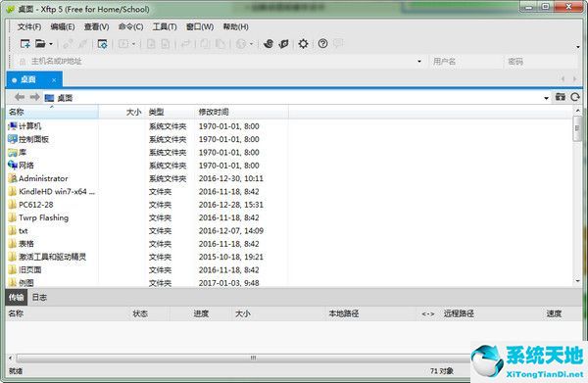
Task: Open the 帮助(H) menu
Action: point(235,26)
